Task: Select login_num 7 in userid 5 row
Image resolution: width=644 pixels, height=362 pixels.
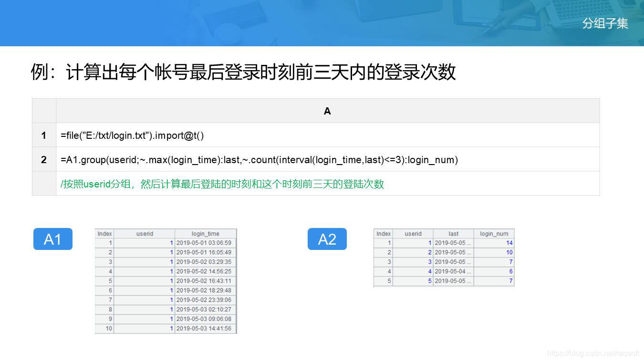Action: point(494,281)
